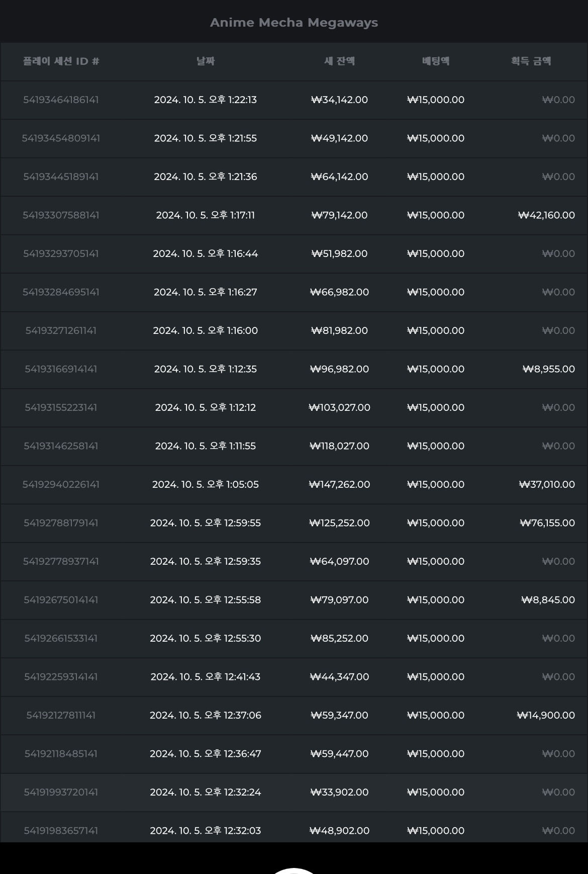Select the row dated 오후 12:41:43
This screenshot has width=588, height=874.
(294, 677)
